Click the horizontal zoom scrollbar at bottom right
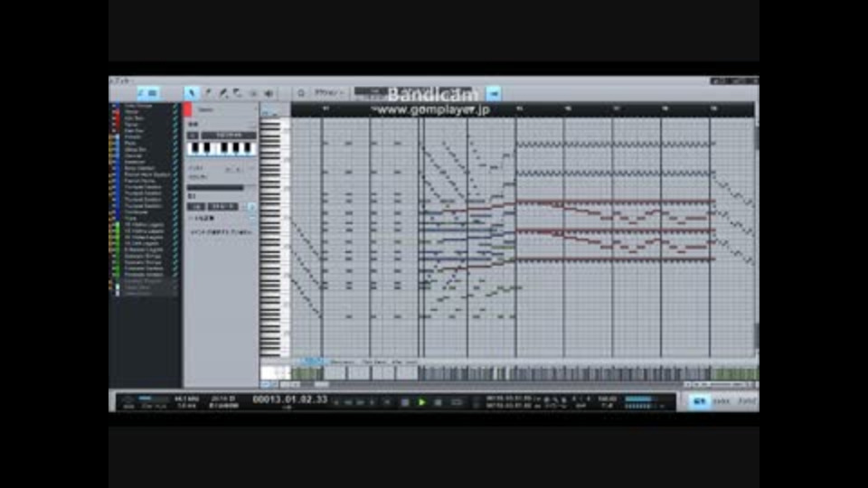868x488 pixels. [x=720, y=384]
